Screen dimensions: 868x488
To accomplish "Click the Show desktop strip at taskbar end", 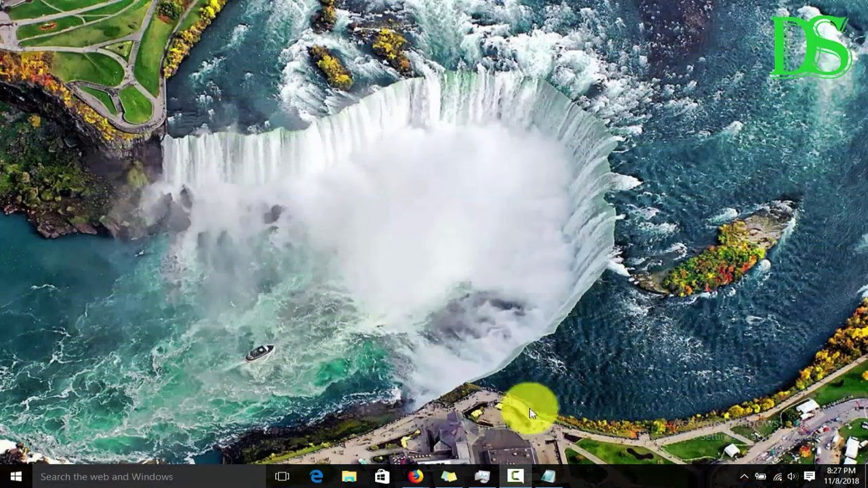I will pos(866,476).
